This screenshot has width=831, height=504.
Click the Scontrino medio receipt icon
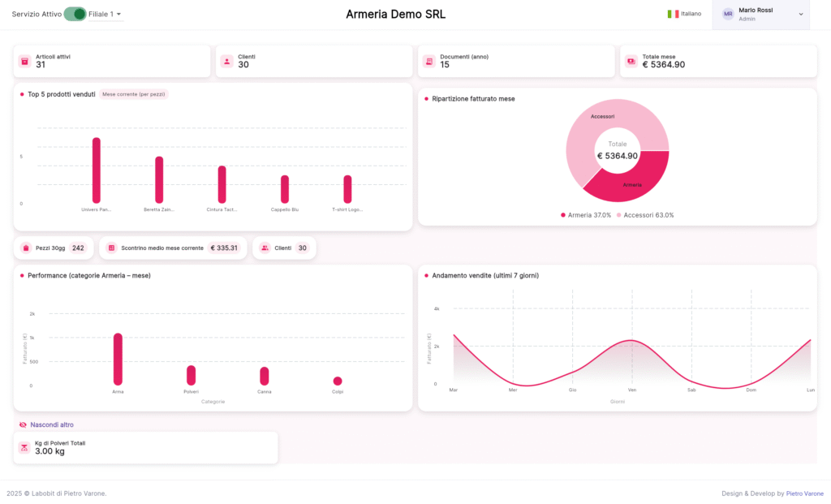click(x=110, y=248)
